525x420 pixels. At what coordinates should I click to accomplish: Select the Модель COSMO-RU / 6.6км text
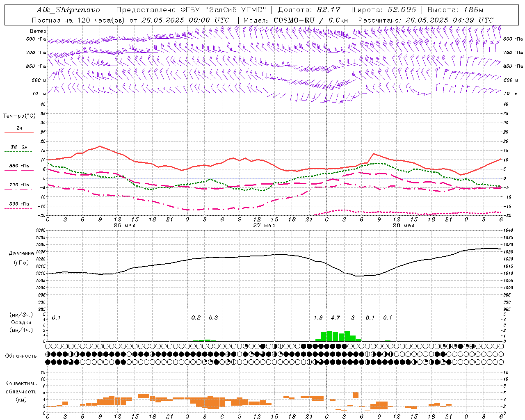click(x=296, y=20)
